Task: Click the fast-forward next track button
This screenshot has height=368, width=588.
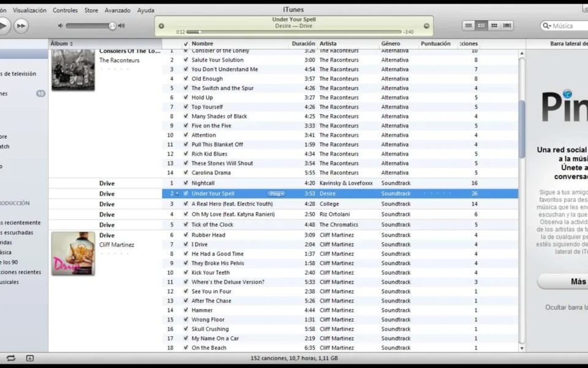Action: pyautogui.click(x=21, y=26)
